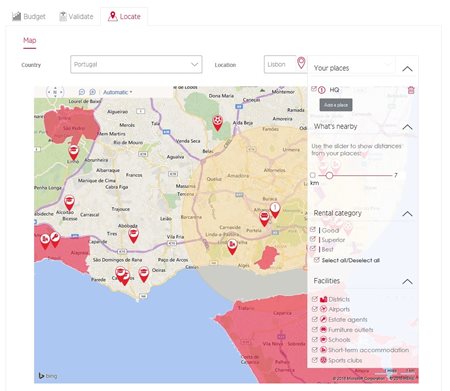The image size is (450, 391).
Task: Click the distance slider handle
Action: (329, 175)
